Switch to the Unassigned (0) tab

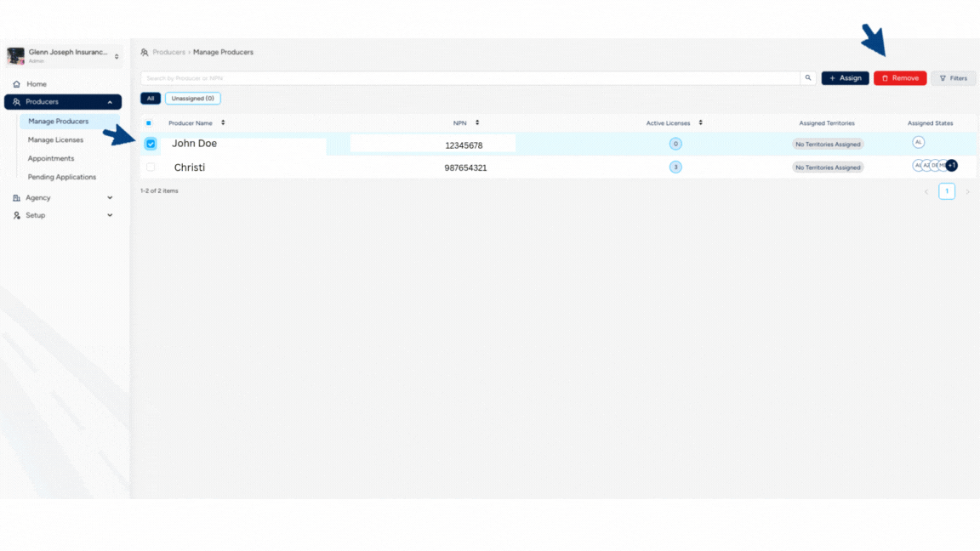(x=192, y=99)
